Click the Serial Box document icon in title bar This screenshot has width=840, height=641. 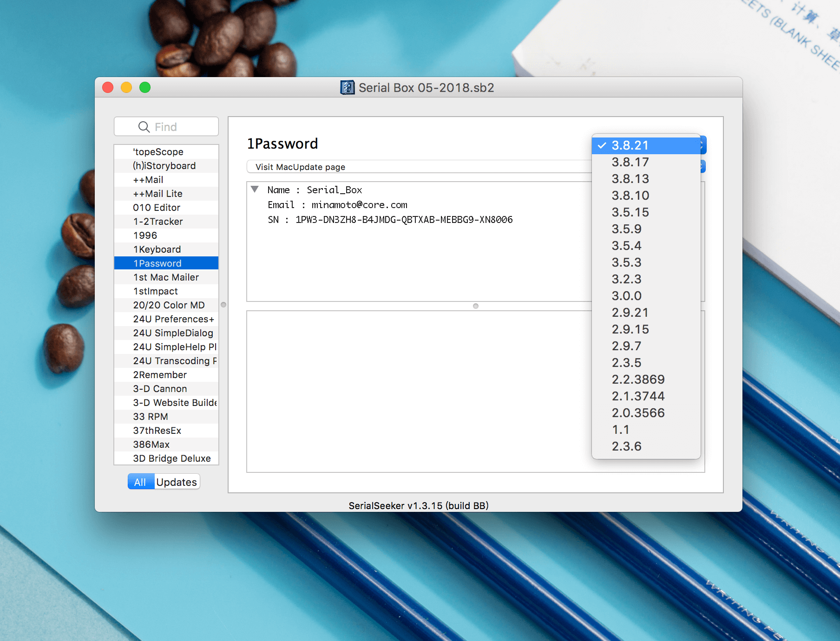347,87
